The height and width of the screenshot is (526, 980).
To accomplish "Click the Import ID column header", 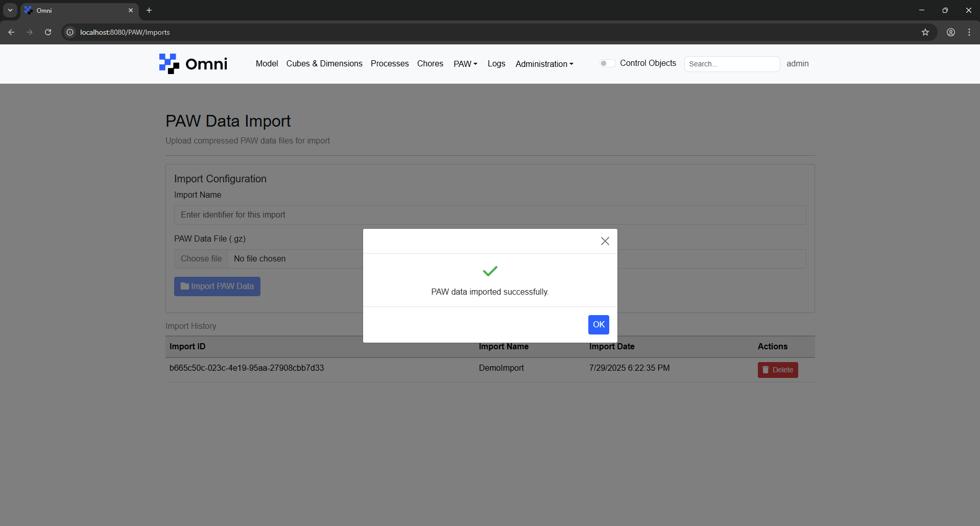I will [x=187, y=347].
